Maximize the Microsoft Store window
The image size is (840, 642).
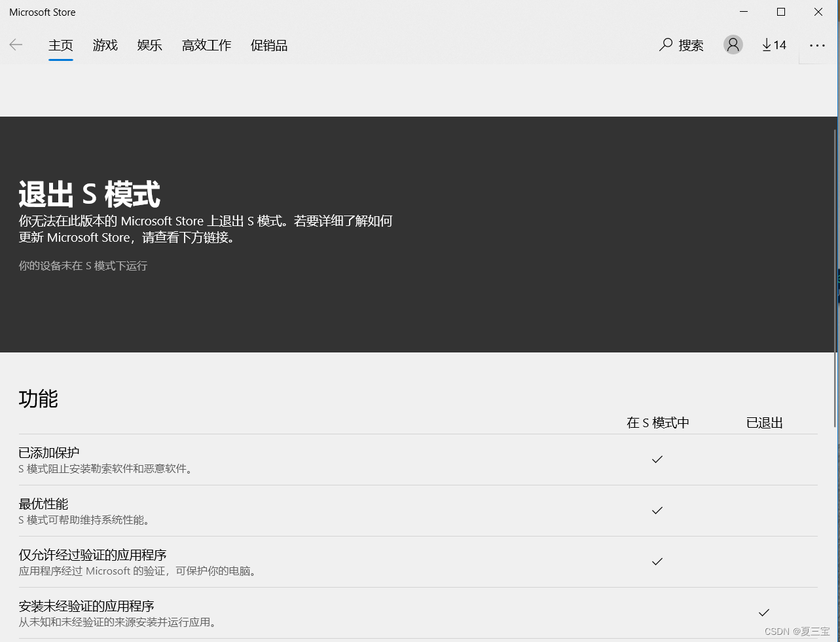point(781,12)
